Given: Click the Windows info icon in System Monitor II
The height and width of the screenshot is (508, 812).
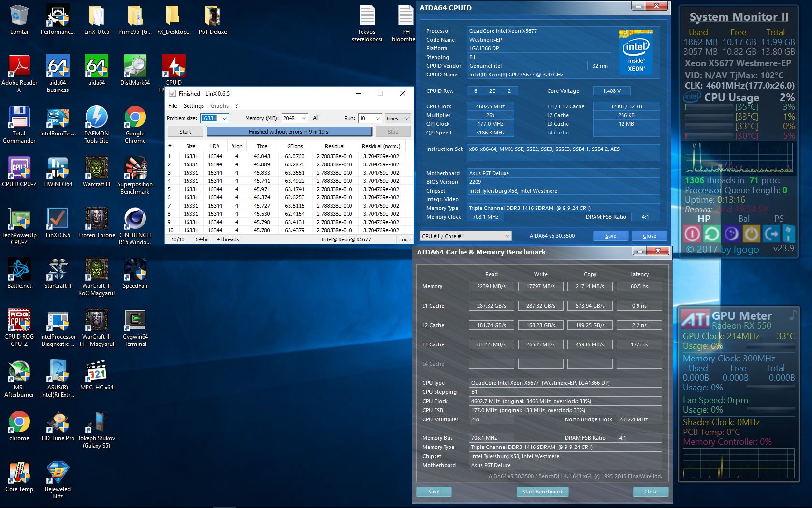Looking at the screenshot, I should tap(788, 234).
